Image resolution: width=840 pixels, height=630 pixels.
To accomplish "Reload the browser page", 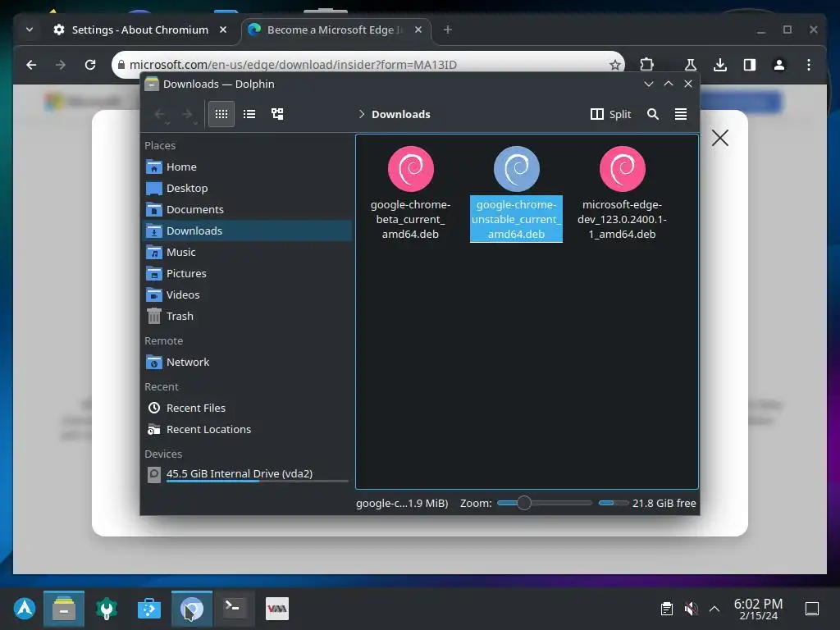I will click(x=90, y=65).
